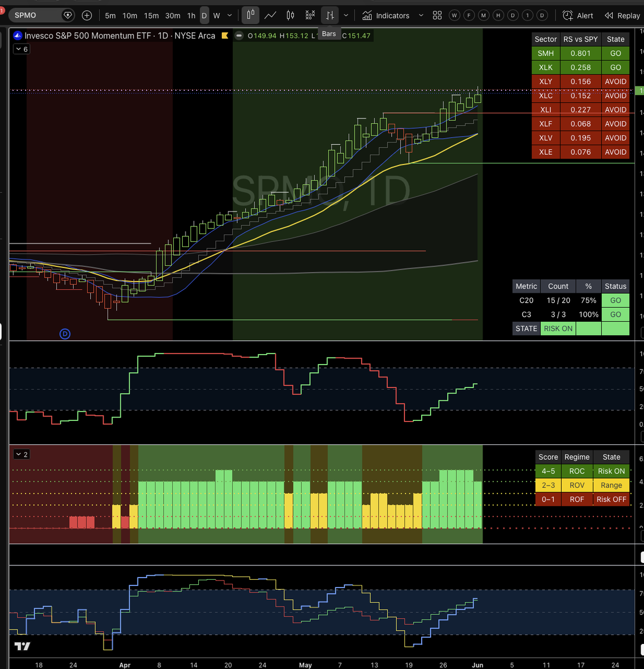The width and height of the screenshot is (644, 669).
Task: Click the 0.801 RS vs SPY value
Action: 580,54
